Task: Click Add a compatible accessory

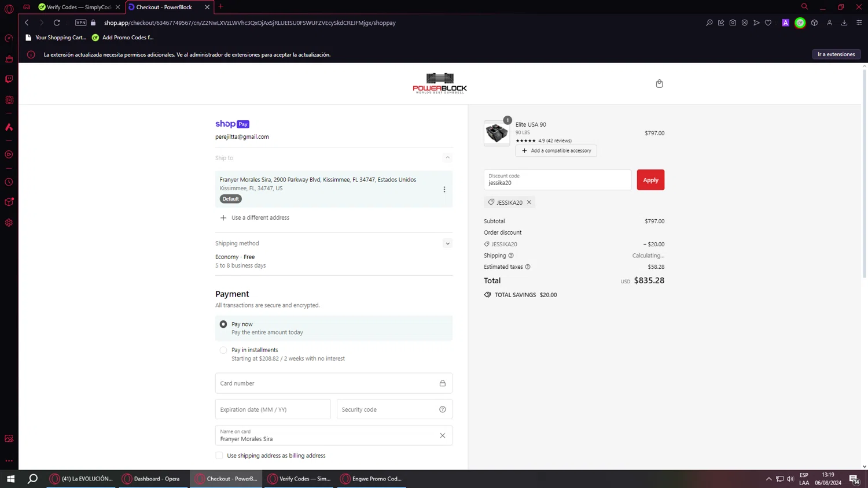Action: click(x=556, y=151)
